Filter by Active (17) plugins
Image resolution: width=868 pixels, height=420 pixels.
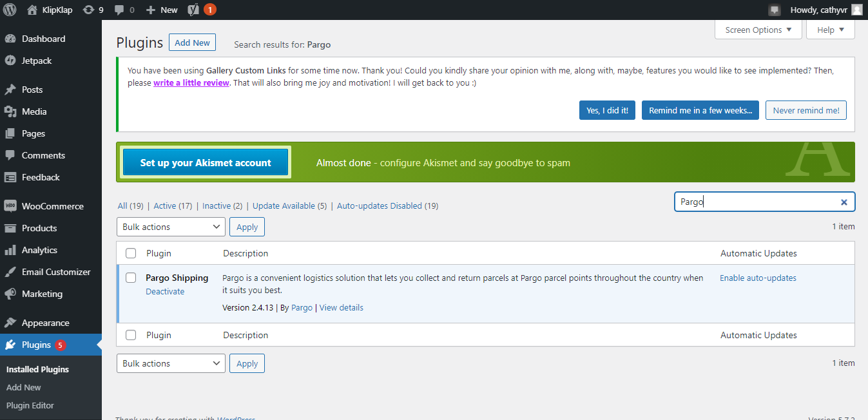coord(173,205)
